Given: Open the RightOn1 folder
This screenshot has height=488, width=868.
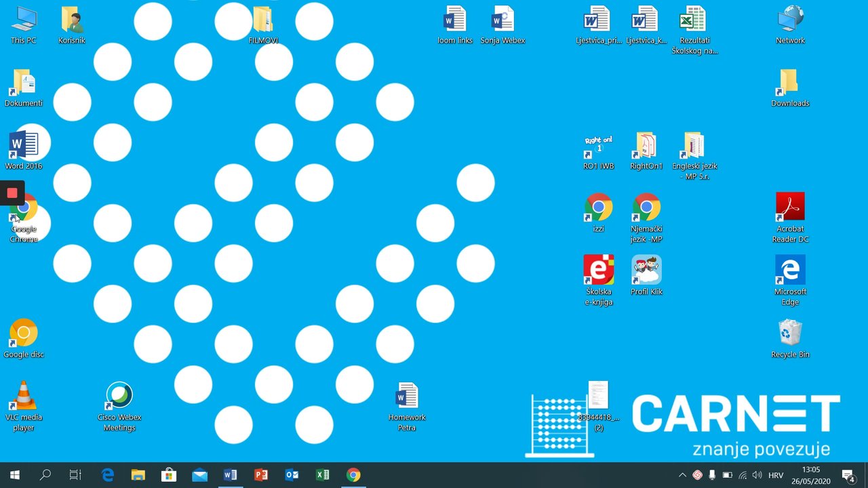Looking at the screenshot, I should tap(646, 150).
